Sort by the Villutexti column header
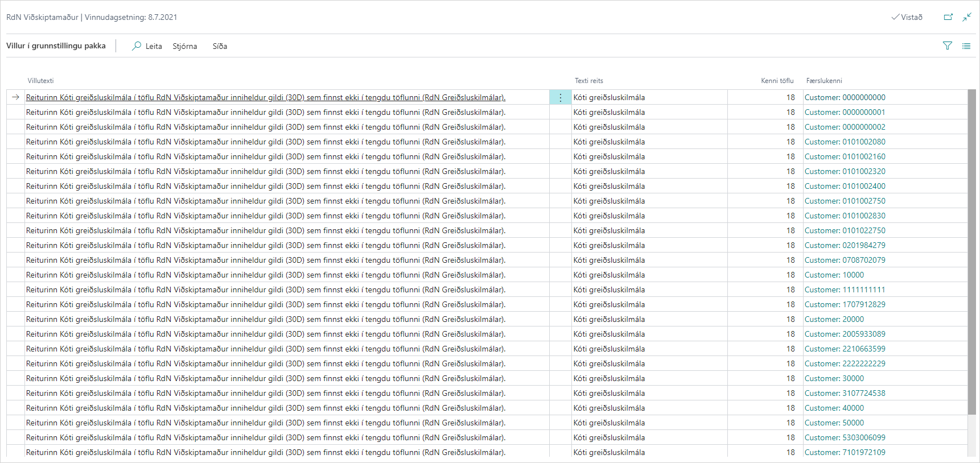The height and width of the screenshot is (463, 980). click(40, 81)
